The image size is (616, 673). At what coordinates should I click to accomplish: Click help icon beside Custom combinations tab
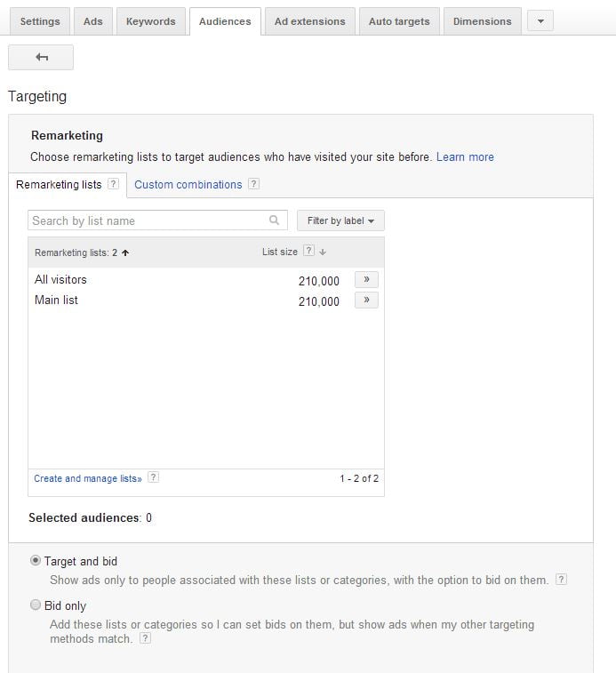[253, 184]
